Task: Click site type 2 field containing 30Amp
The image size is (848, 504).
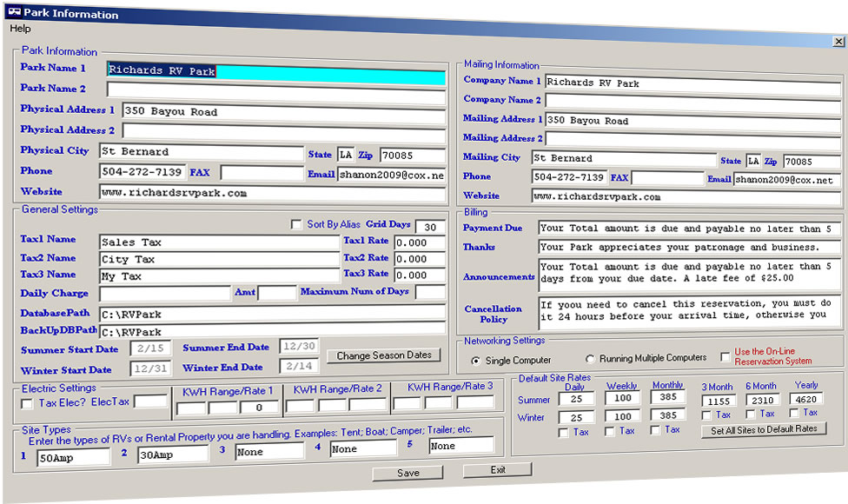Action: pyautogui.click(x=173, y=454)
